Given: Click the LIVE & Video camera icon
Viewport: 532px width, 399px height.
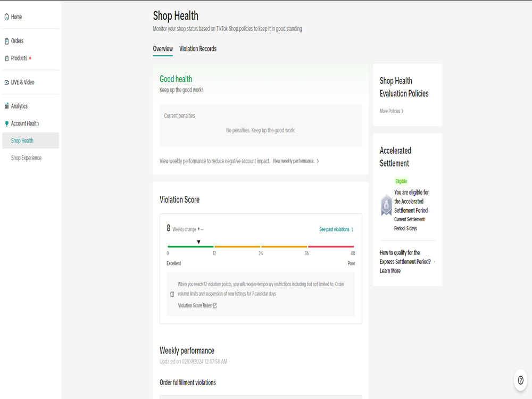Looking at the screenshot, I should pyautogui.click(x=6, y=82).
